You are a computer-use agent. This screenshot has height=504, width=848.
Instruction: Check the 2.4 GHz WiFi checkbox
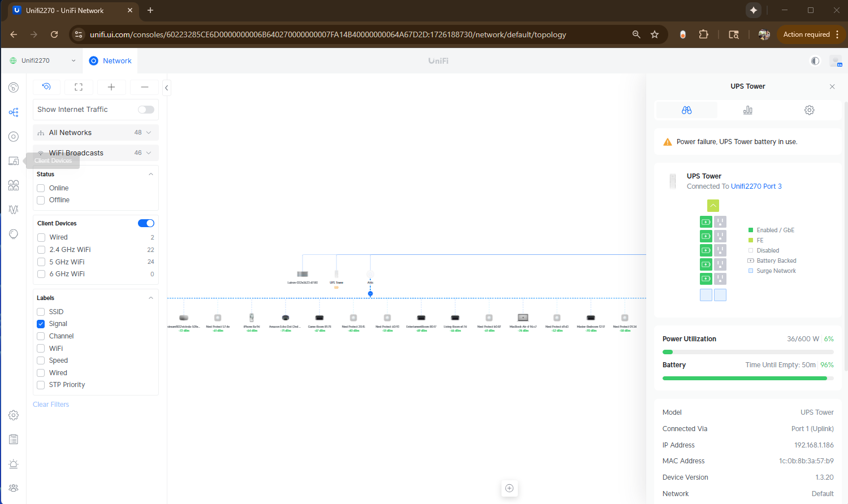(41, 250)
